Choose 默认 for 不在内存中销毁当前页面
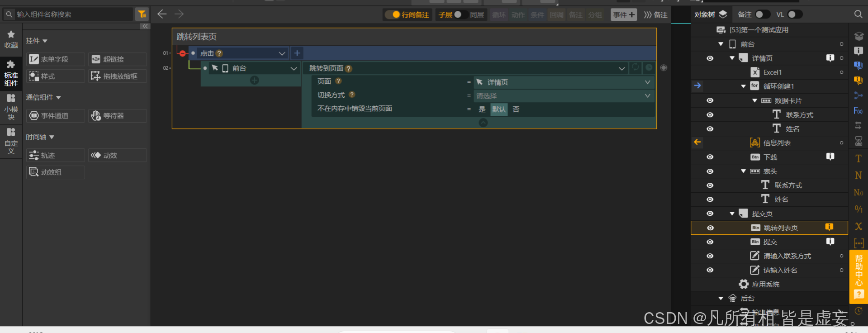This screenshot has height=333, width=868. coord(499,109)
